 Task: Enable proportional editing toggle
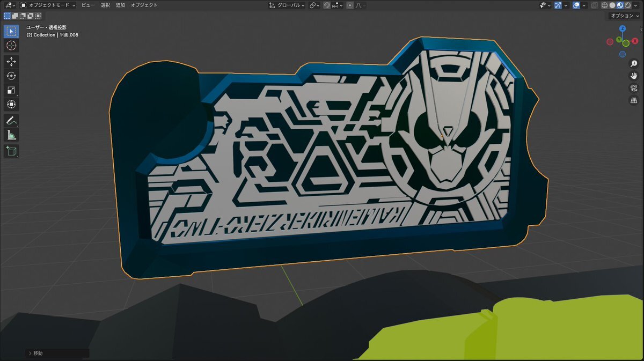pos(350,5)
